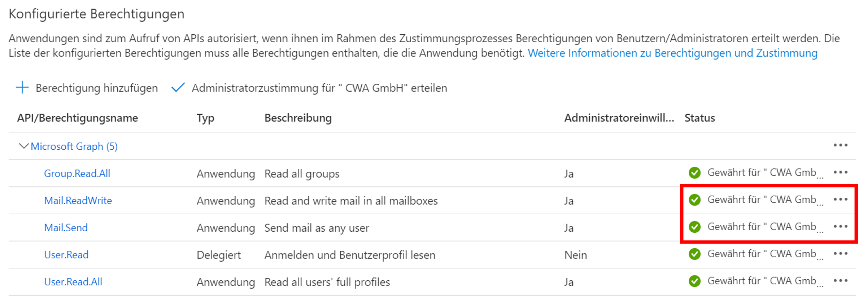The height and width of the screenshot is (298, 868).
Task: Open the ellipsis menu for User.Read
Action: point(840,254)
